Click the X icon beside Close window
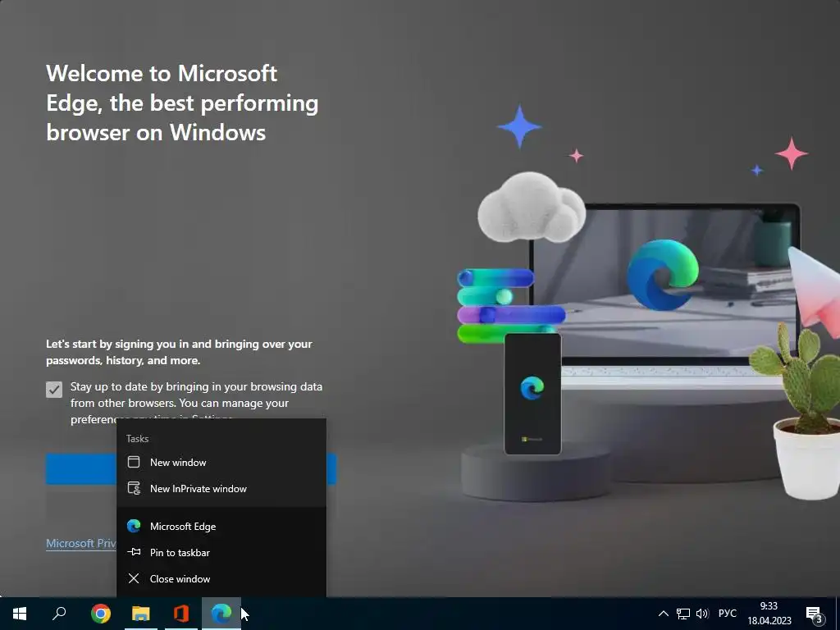840x630 pixels. click(134, 578)
